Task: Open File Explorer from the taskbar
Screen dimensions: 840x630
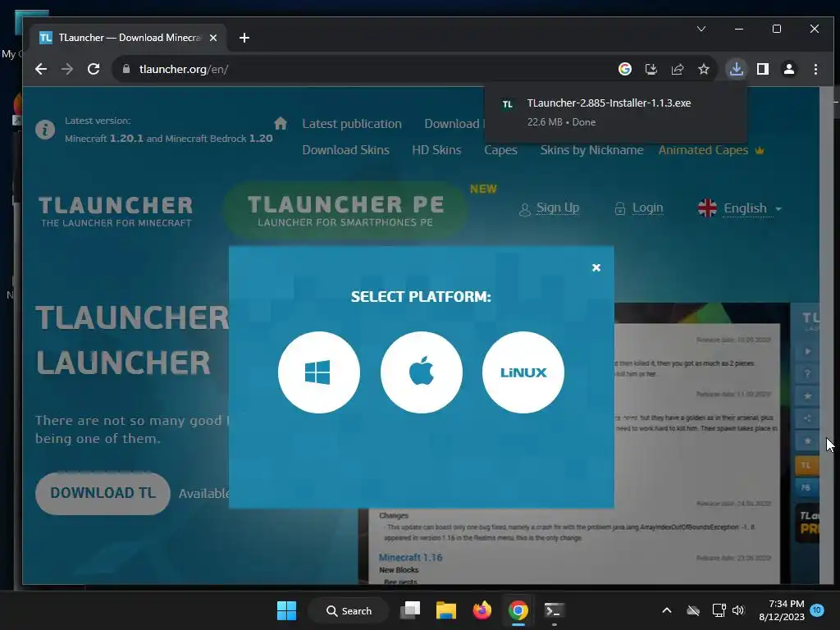Action: (x=445, y=610)
